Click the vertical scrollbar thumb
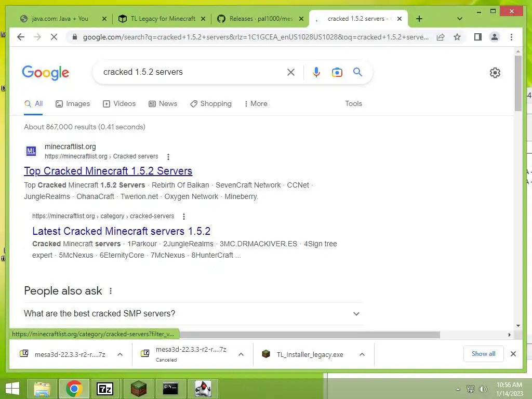 [518, 83]
